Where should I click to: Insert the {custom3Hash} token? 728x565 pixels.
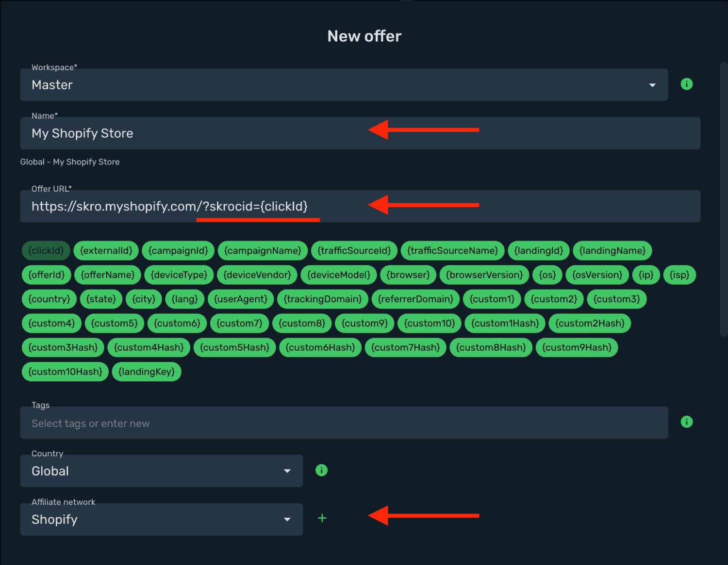pos(63,348)
